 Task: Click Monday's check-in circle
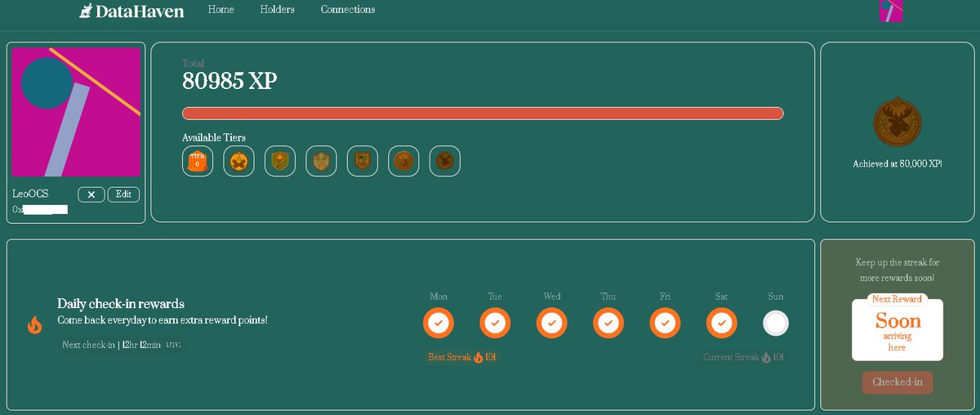pos(439,324)
